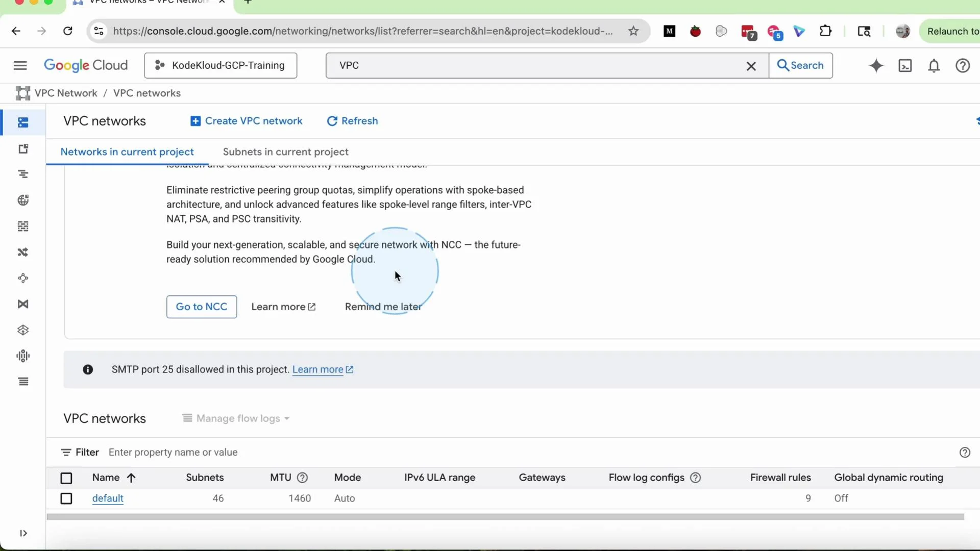View site information icon in address bar

click(x=99, y=31)
